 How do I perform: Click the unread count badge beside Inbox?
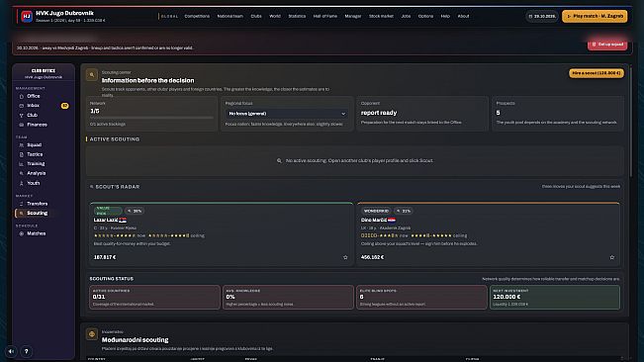[64, 106]
